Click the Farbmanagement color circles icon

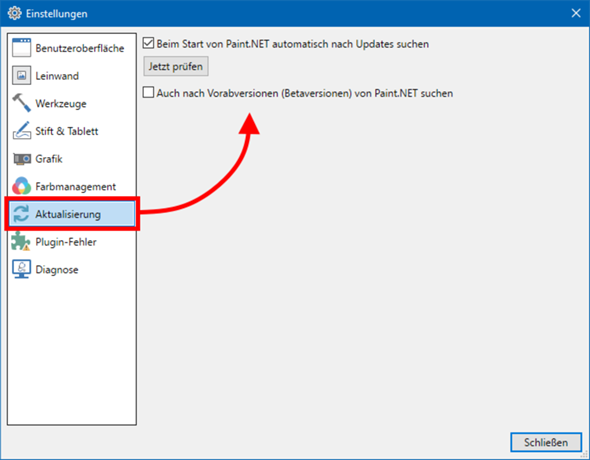(x=21, y=186)
